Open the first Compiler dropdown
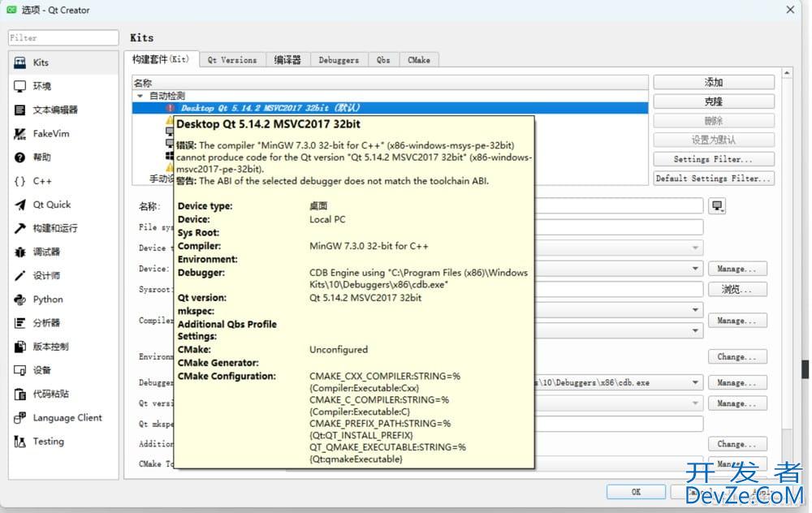The image size is (812, 513). coord(696,310)
